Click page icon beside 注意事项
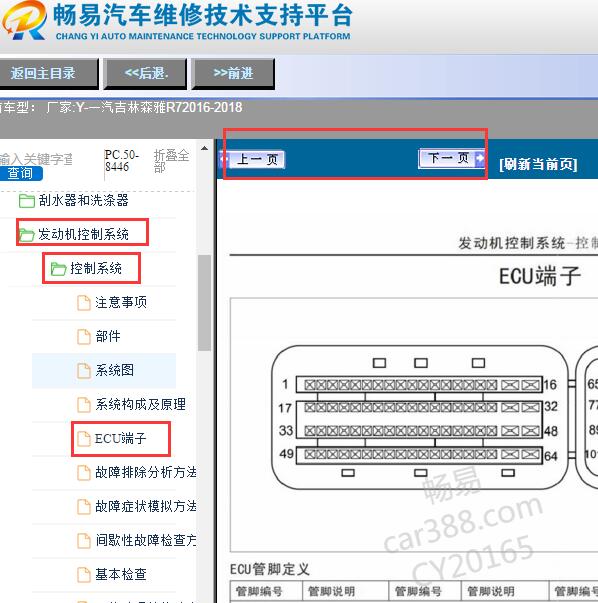Screen dimensions: 598x603 click(x=83, y=303)
